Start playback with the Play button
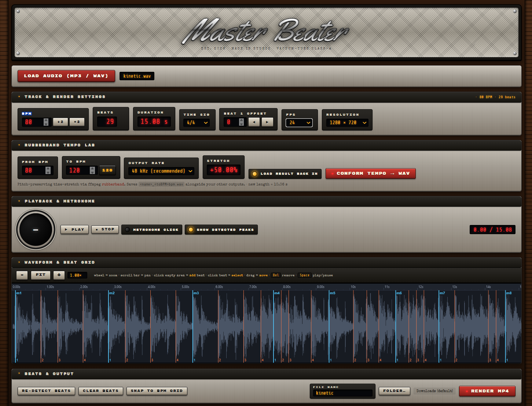This screenshot has width=532, height=406. 74,229
